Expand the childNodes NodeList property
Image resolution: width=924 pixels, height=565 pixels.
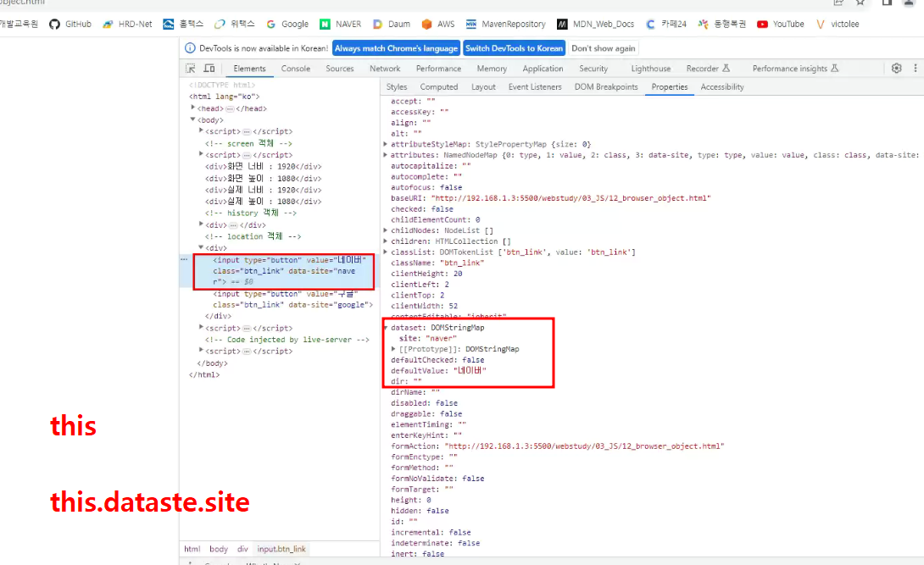tap(386, 230)
